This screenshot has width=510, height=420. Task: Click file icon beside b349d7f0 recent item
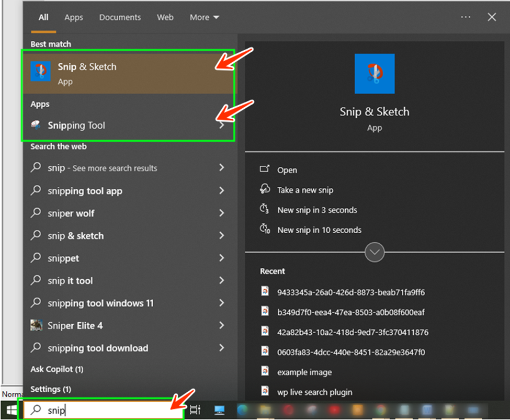[265, 311]
